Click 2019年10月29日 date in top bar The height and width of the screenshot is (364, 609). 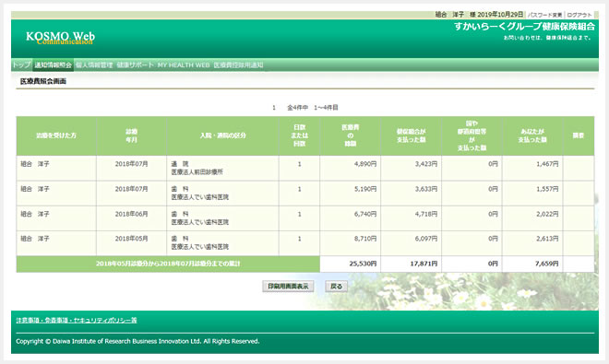[x=500, y=15]
